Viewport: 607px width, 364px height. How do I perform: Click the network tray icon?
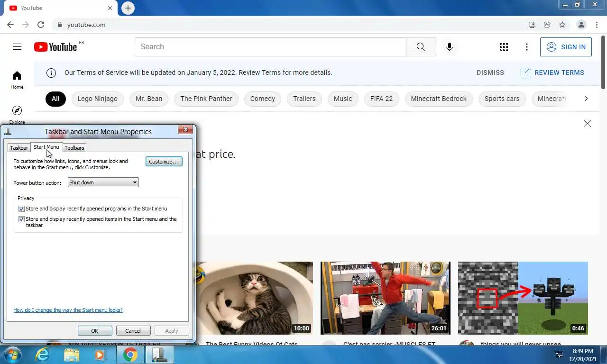[559, 355]
